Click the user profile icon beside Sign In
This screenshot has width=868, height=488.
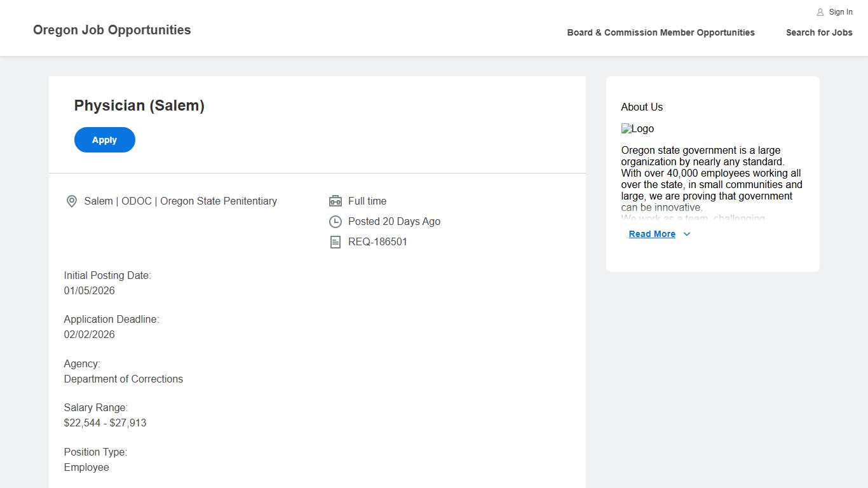click(x=820, y=12)
